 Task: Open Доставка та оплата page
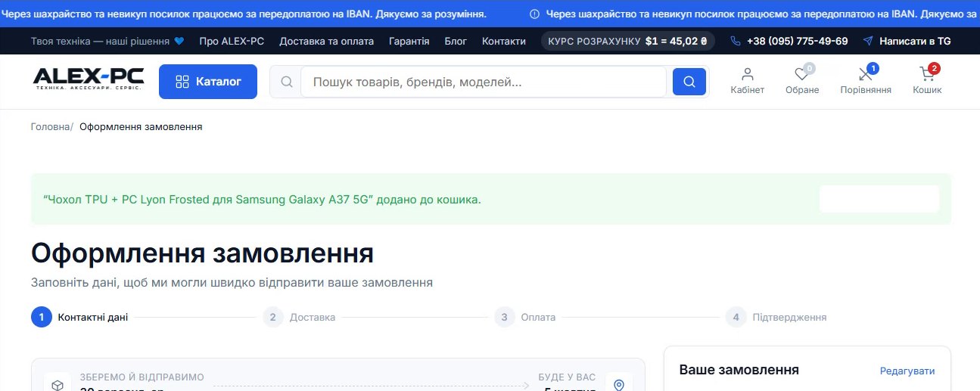[326, 41]
